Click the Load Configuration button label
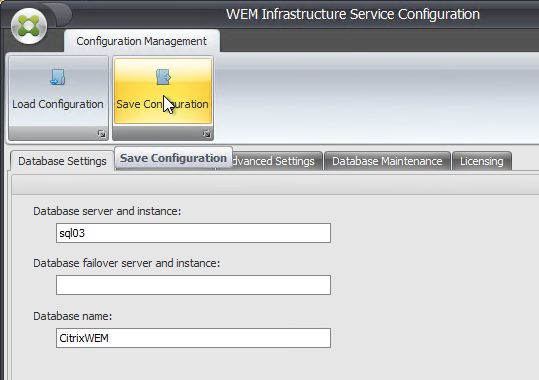Viewport: 539px width, 380px height. click(58, 104)
